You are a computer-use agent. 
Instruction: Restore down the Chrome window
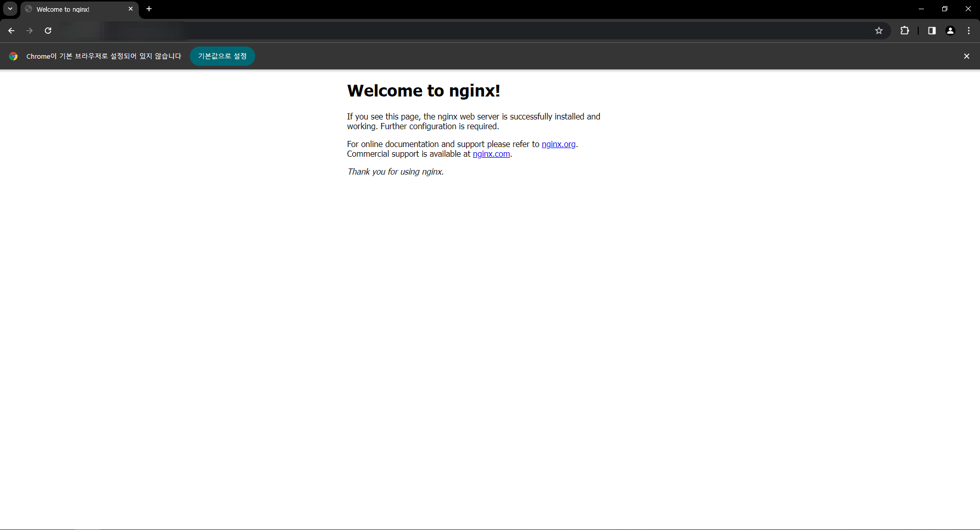945,9
